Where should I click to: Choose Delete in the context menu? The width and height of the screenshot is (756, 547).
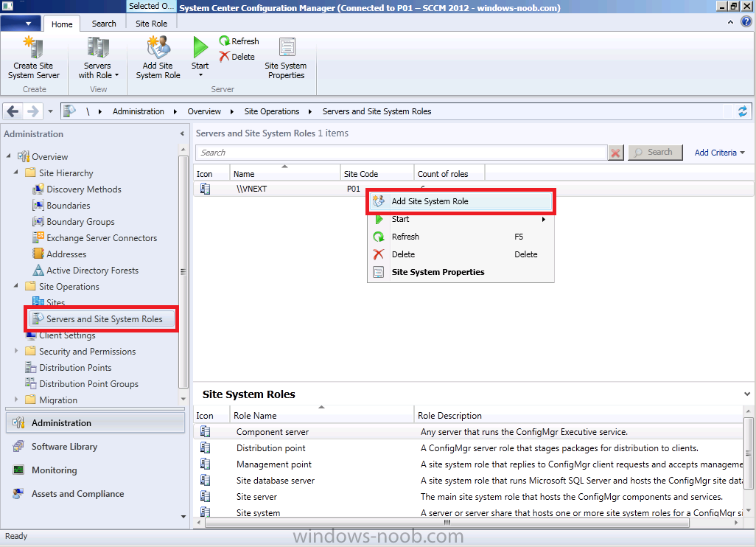pos(461,254)
